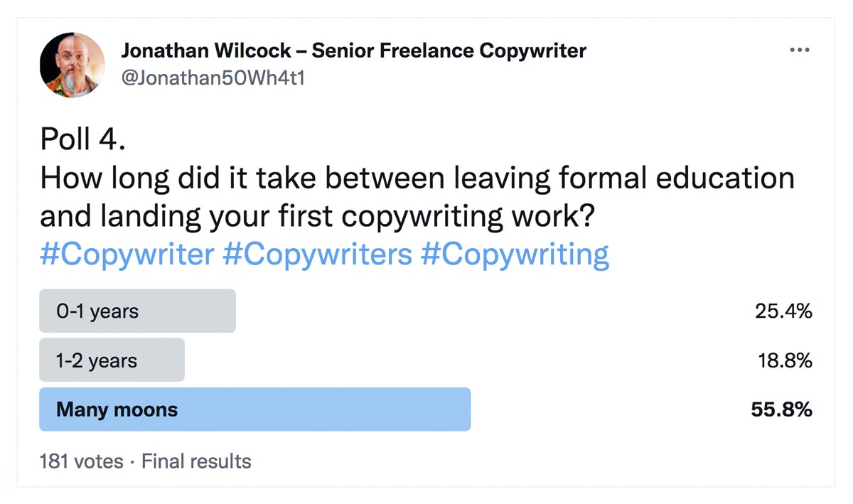The image size is (853, 504).
Task: Click the Poll 4. heading text
Action: [x=83, y=139]
